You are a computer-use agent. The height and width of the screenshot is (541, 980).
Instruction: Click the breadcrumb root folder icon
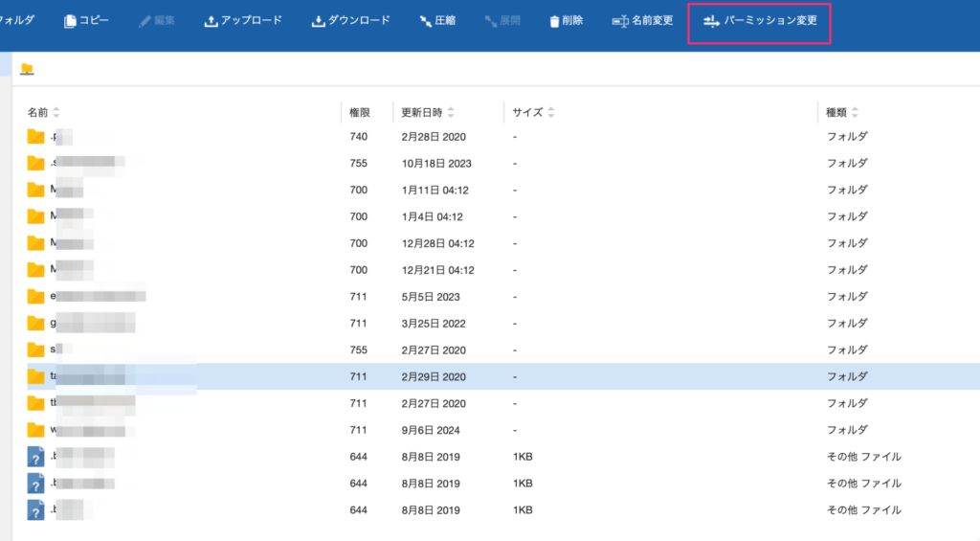click(x=27, y=69)
